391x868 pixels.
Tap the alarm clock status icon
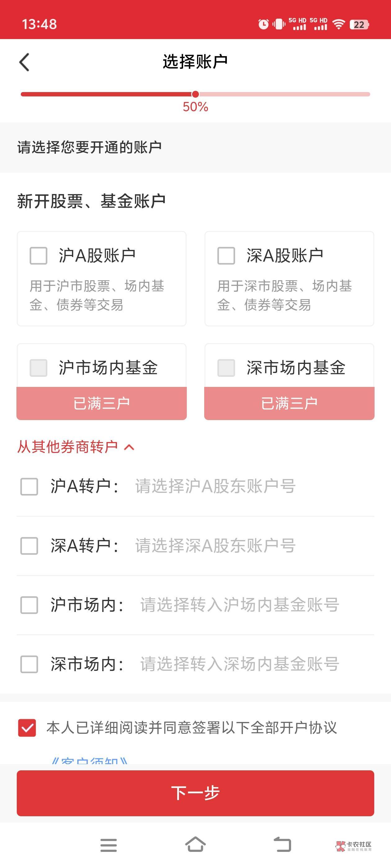[x=263, y=24]
